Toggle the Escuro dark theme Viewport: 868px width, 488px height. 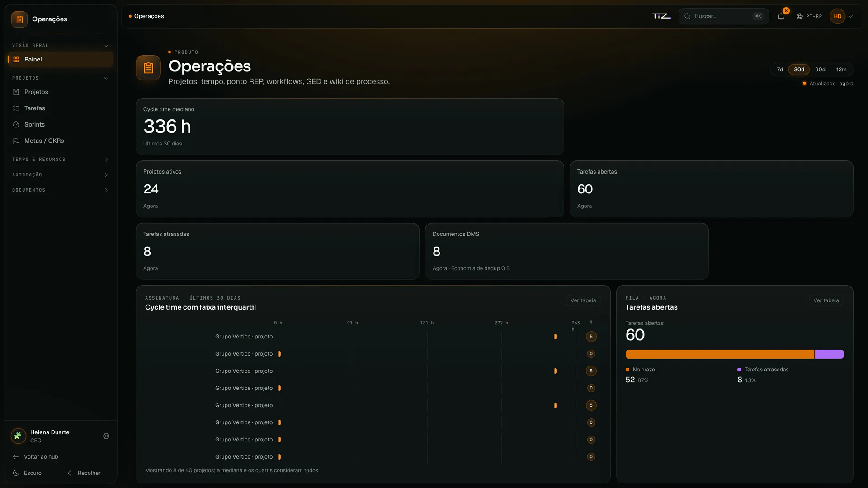coord(27,473)
